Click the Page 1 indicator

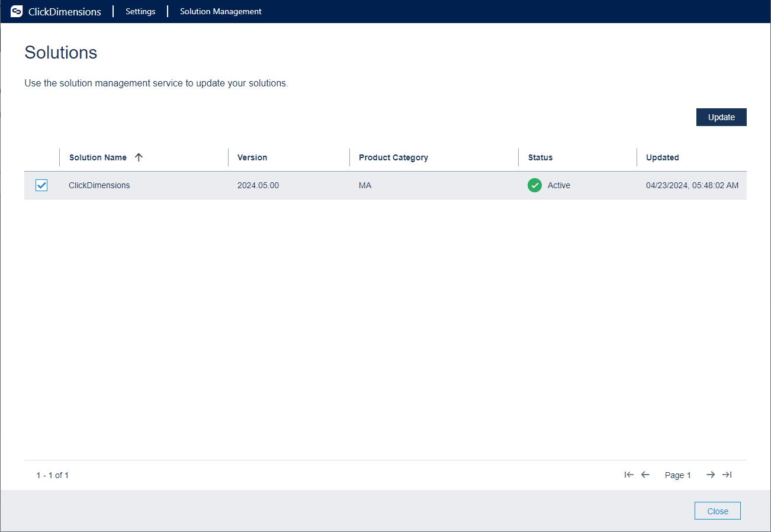(677, 475)
